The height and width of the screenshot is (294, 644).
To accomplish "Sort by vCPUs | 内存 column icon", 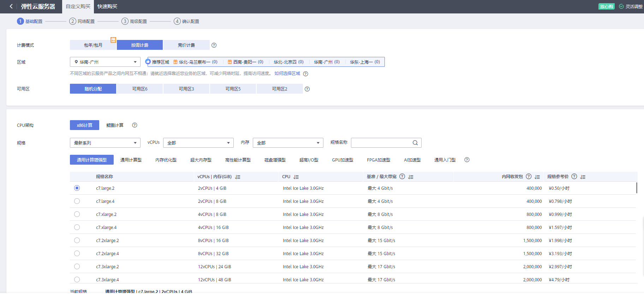I will pyautogui.click(x=238, y=177).
